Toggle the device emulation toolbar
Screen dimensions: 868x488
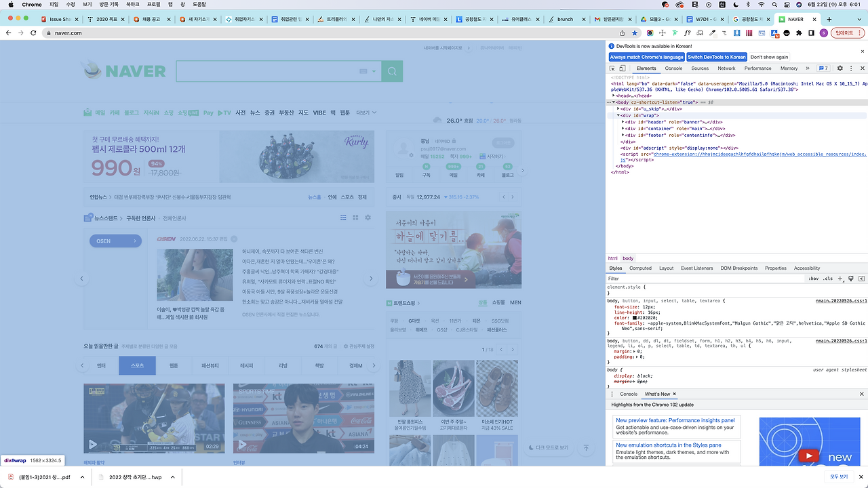623,68
